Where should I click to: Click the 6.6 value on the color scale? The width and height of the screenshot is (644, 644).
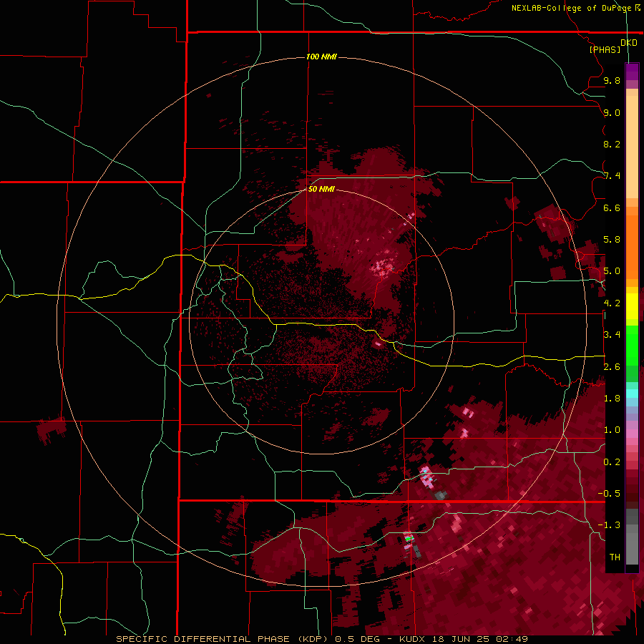tap(612, 208)
